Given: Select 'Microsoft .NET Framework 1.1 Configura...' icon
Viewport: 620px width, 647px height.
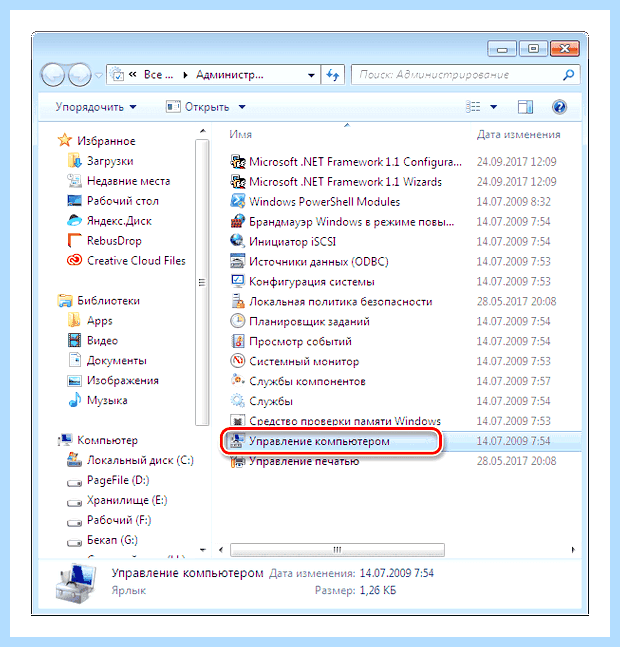Looking at the screenshot, I should click(238, 161).
